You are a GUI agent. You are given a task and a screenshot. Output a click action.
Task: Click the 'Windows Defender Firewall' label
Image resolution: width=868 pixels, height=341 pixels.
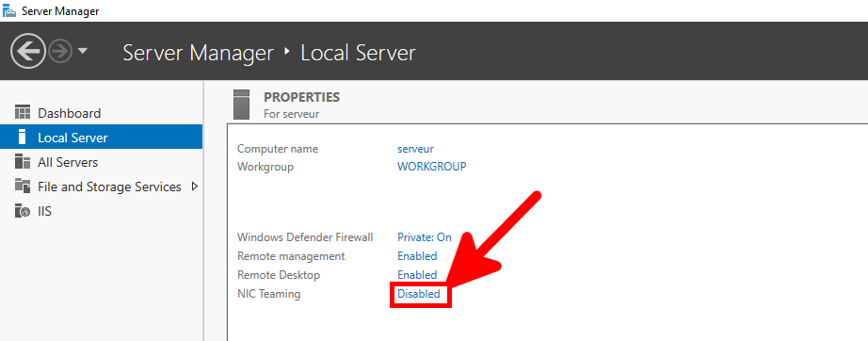coord(305,237)
